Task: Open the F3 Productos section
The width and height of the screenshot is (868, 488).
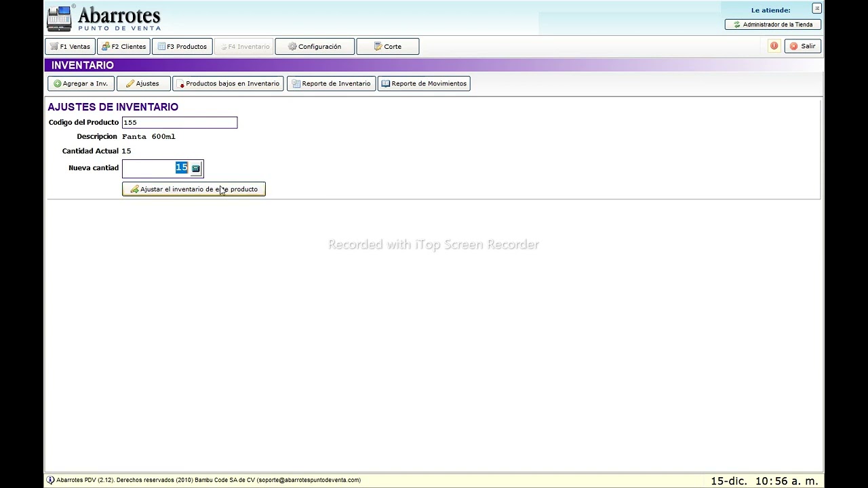Action: [x=182, y=47]
